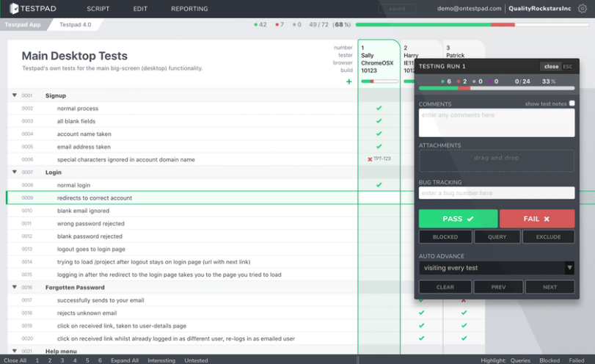Select test 'blank email ignored'

(x=83, y=211)
